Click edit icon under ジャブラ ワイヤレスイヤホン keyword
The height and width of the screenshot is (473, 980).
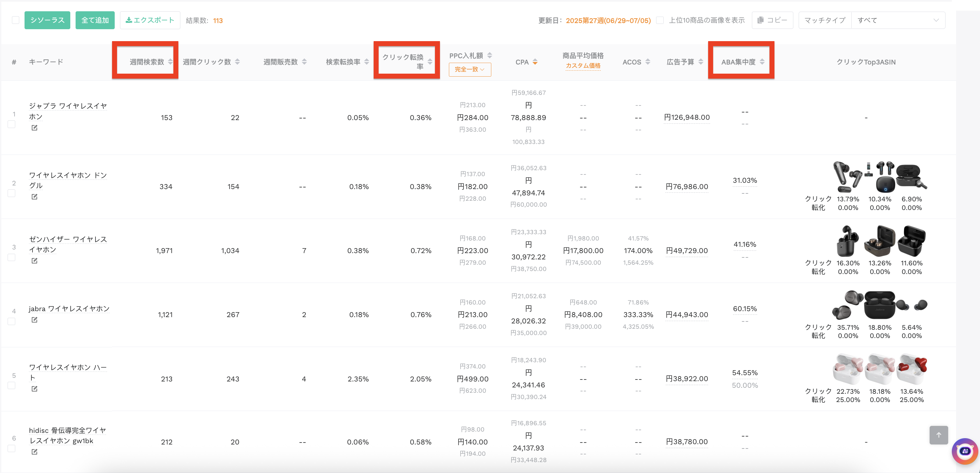pos(34,128)
